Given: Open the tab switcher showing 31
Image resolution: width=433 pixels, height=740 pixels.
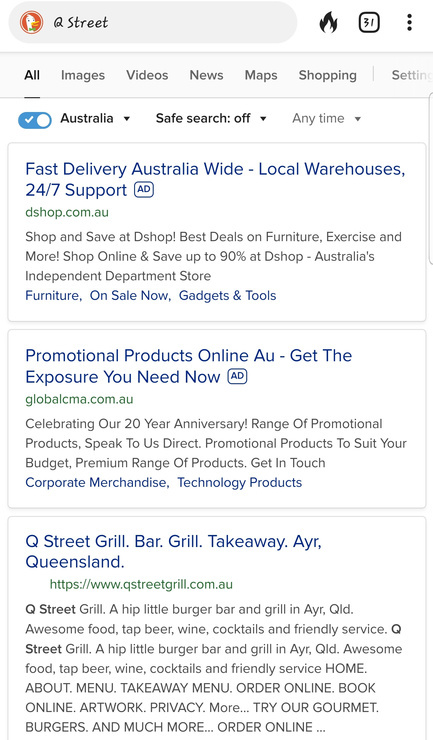Looking at the screenshot, I should [x=369, y=22].
